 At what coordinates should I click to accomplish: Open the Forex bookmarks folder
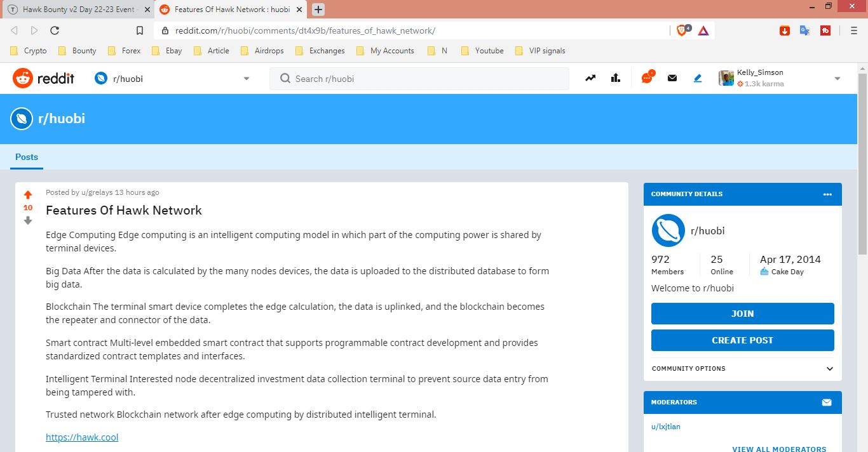(x=125, y=51)
